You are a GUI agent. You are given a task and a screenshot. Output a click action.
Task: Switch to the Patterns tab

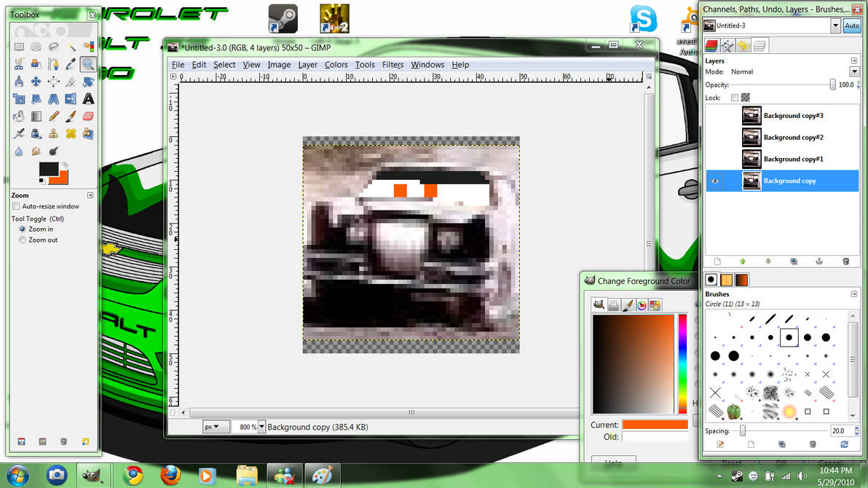726,280
